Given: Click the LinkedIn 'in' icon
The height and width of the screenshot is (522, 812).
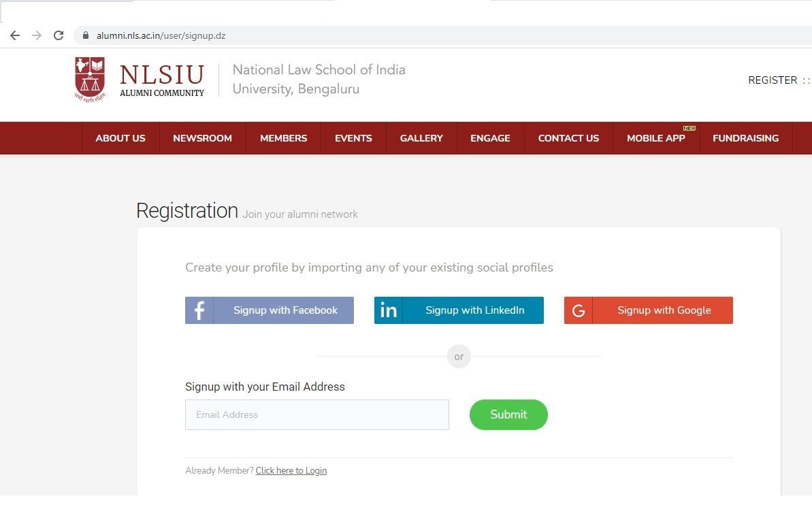Looking at the screenshot, I should coord(389,310).
